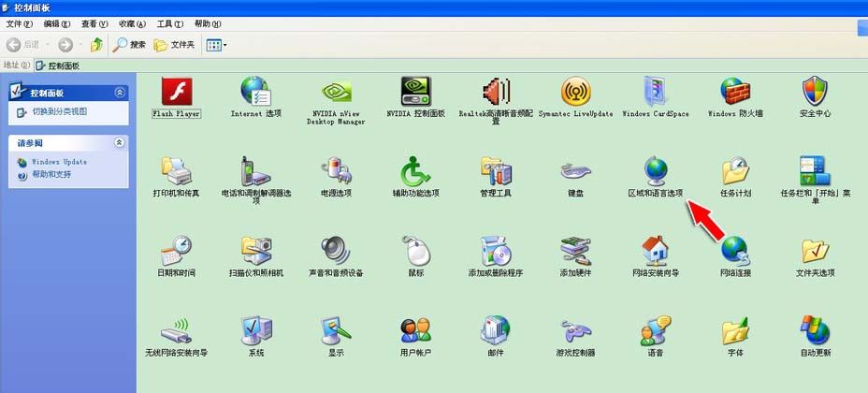Viewport: 868px width, 393px height.
Task: Open 区域和语言选项 (Regional and Language Options)
Action: [x=655, y=173]
